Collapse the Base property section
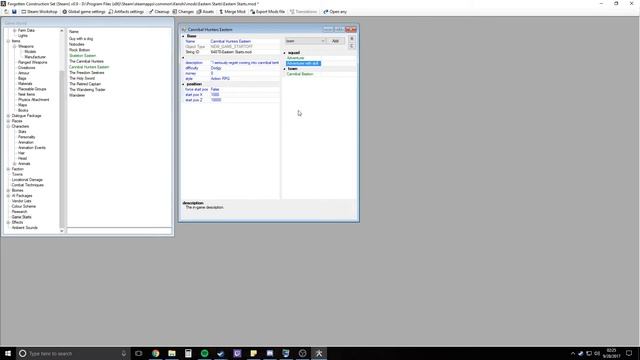 coord(183,36)
